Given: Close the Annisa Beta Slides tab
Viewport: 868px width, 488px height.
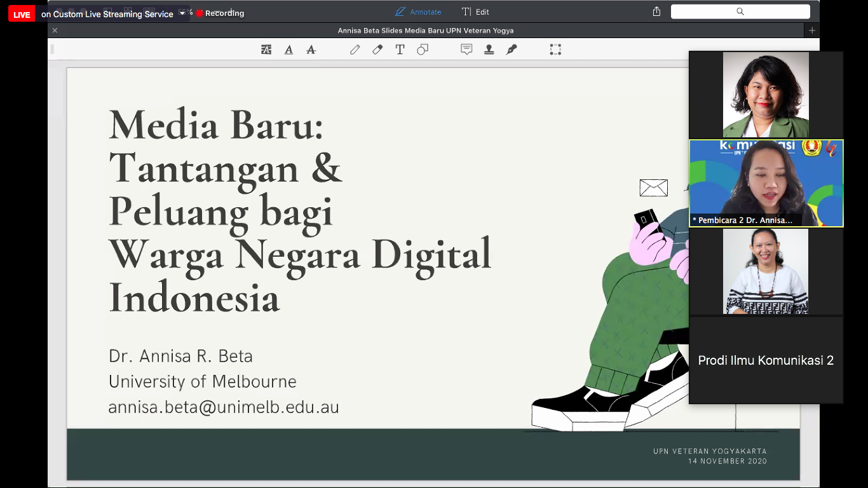Looking at the screenshot, I should pos(55,30).
